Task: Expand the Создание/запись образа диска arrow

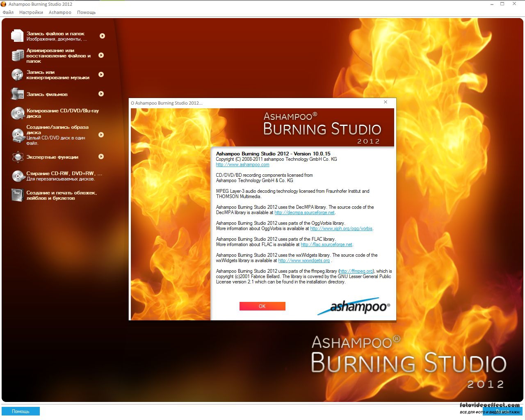Action: [x=101, y=135]
